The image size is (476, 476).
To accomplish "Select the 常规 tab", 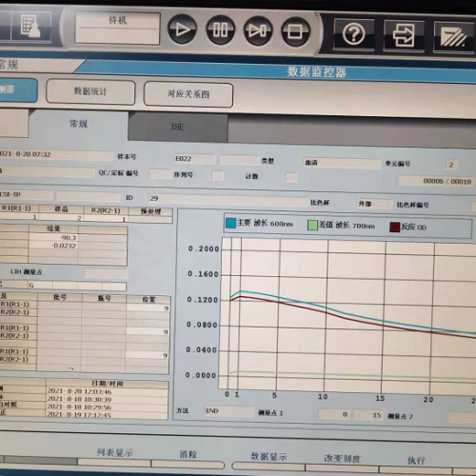I will click(x=78, y=124).
